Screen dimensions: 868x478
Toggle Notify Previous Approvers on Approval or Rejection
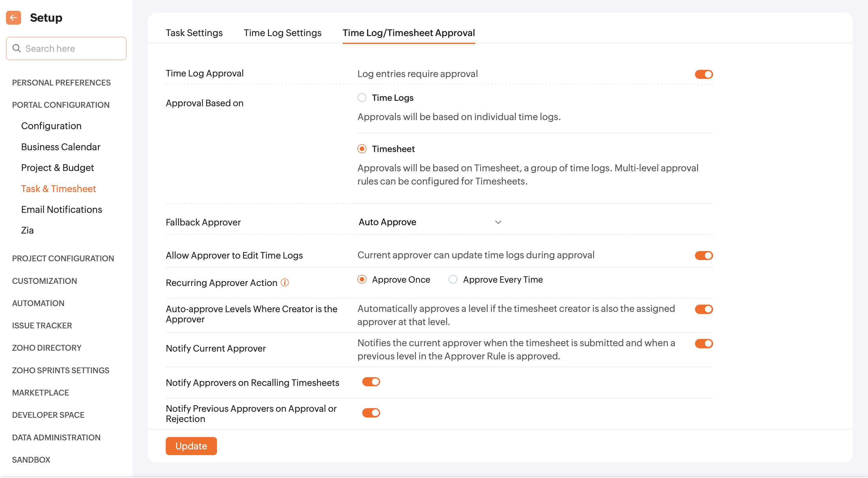[x=371, y=413]
